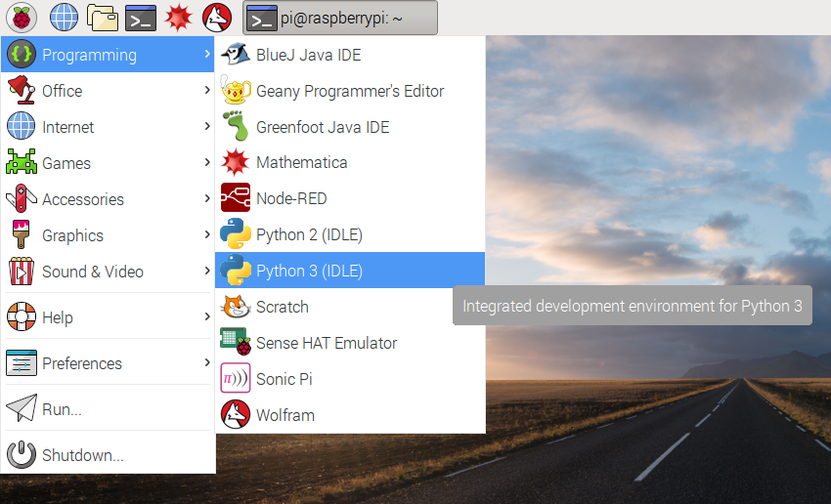Expand the Help submenu arrow
831x504 pixels.
coord(206,316)
